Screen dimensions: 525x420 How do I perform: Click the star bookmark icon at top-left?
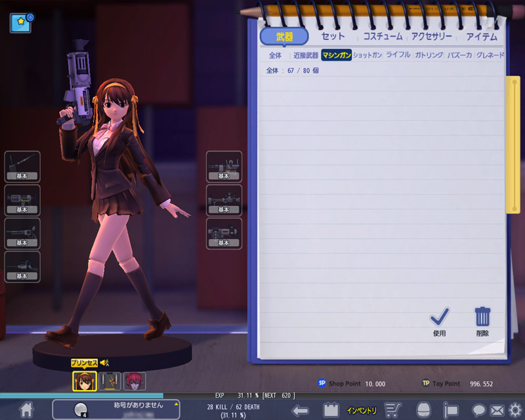point(21,23)
